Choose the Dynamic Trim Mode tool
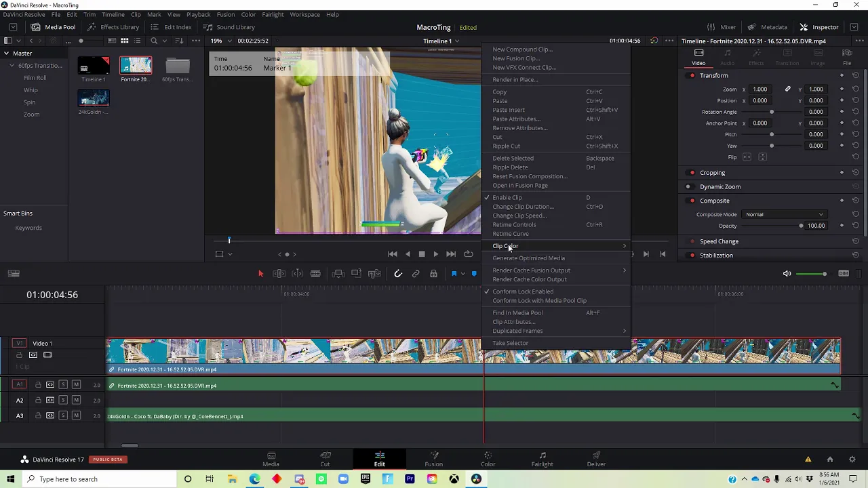Viewport: 868px width, 488px height. tap(297, 274)
